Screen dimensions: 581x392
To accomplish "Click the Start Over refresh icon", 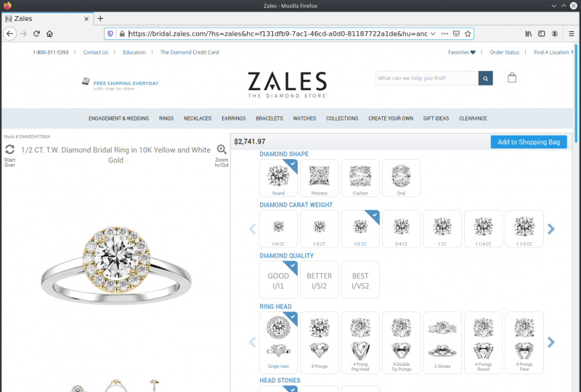I will [9, 150].
